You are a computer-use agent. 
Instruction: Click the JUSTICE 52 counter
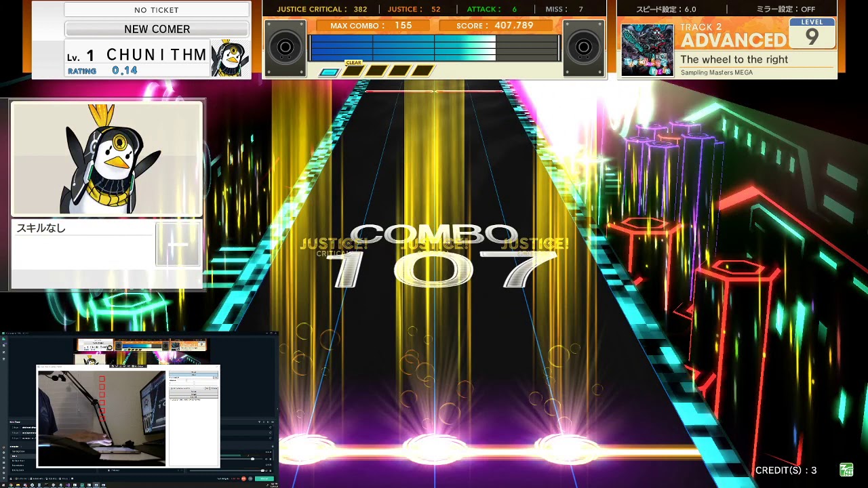coord(414,9)
